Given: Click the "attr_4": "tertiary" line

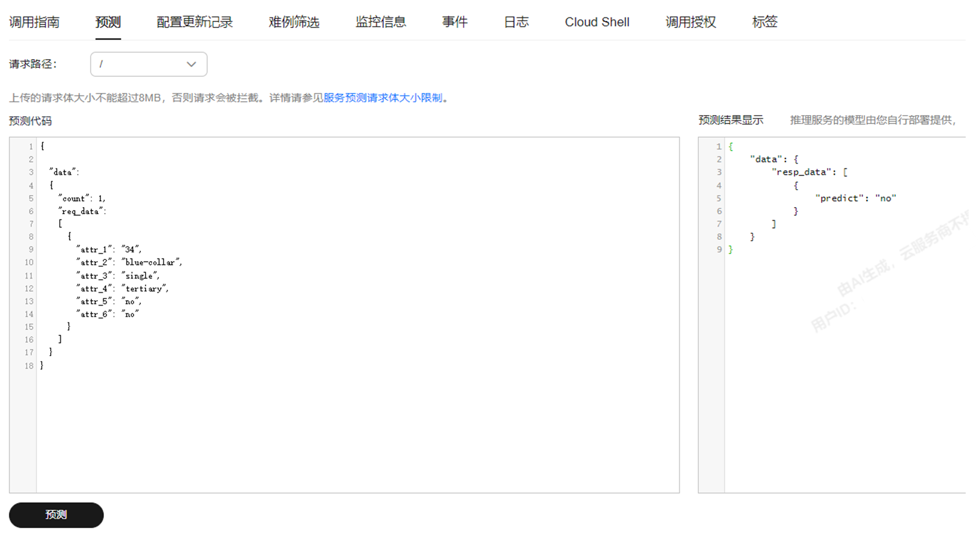Looking at the screenshot, I should tap(122, 288).
